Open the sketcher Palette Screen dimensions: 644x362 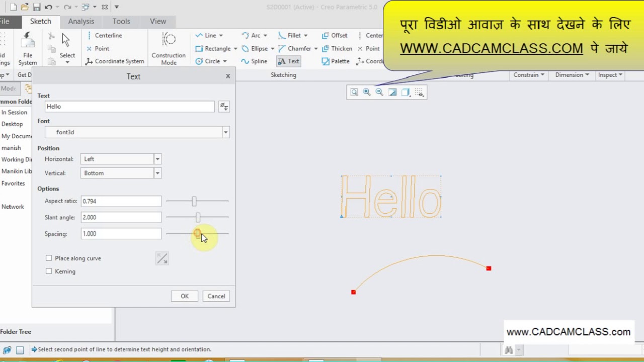click(x=336, y=61)
